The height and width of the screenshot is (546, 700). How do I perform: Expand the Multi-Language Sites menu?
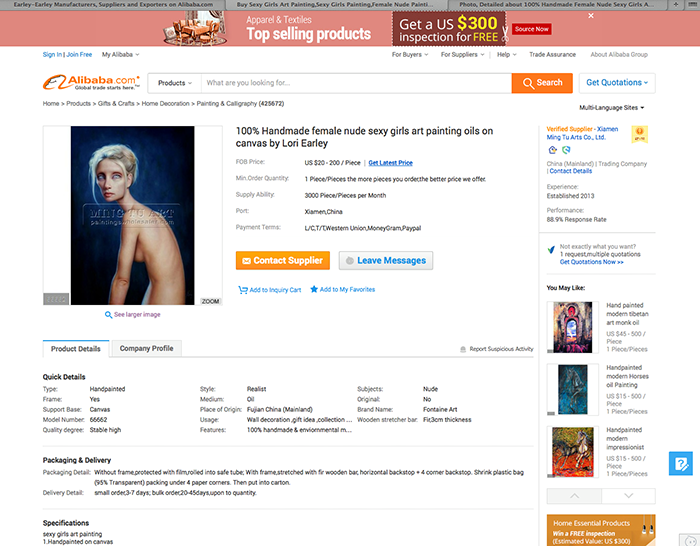612,108
